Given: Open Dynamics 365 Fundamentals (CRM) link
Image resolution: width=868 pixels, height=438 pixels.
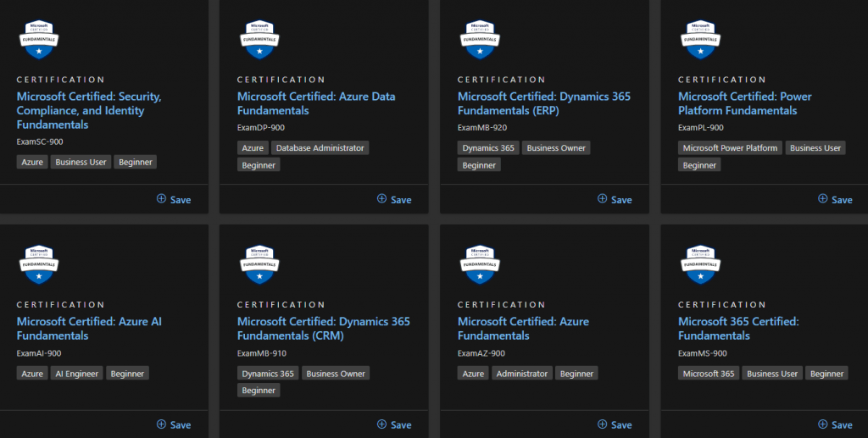Looking at the screenshot, I should pyautogui.click(x=323, y=329).
